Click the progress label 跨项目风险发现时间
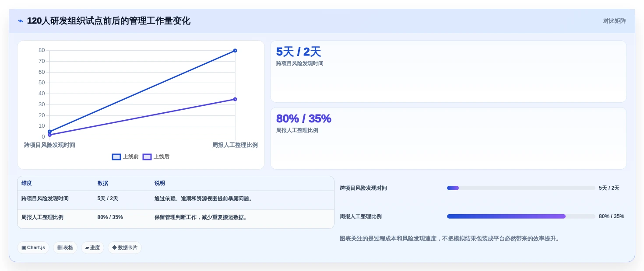This screenshot has width=644, height=271. 363,188
